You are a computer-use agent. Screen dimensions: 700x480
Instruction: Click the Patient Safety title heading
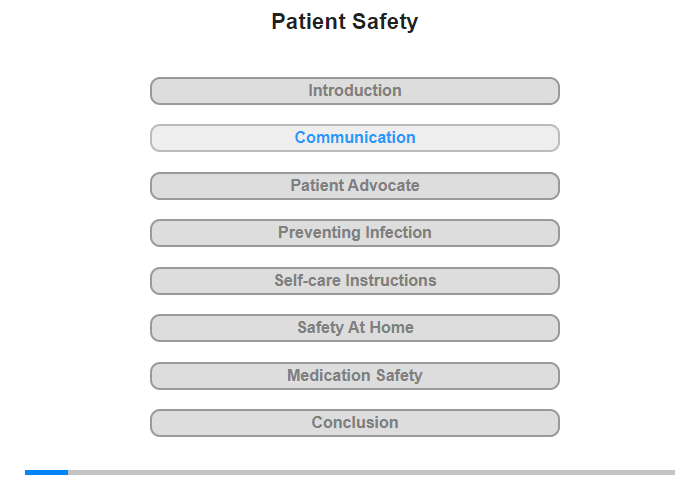[345, 21]
